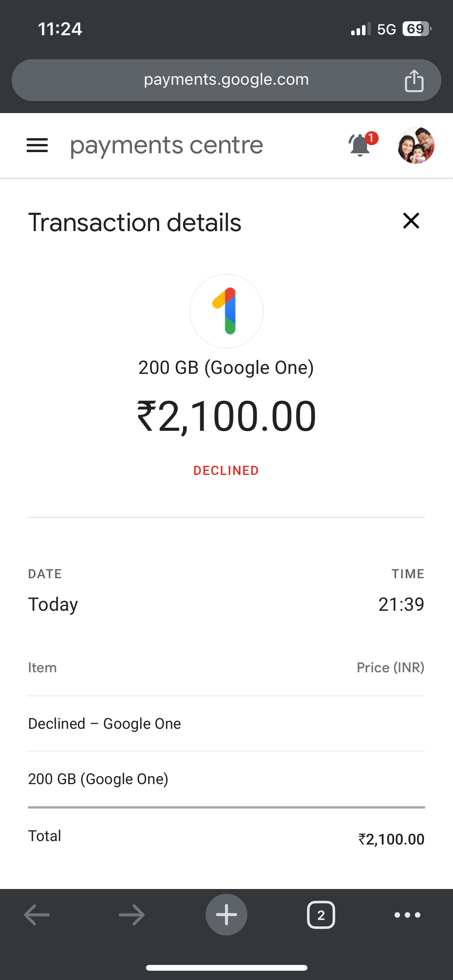Tap the Total ₹2,100.00 amount
This screenshot has width=453, height=980.
click(391, 839)
